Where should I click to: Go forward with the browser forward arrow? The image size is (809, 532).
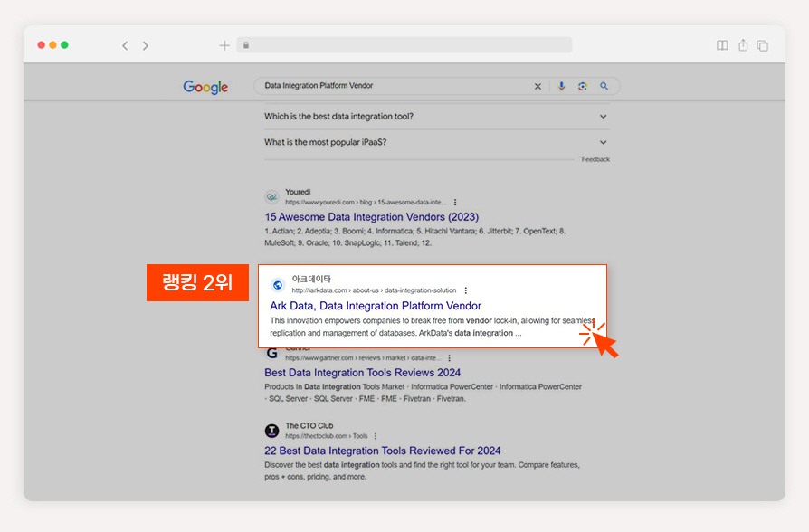point(146,45)
